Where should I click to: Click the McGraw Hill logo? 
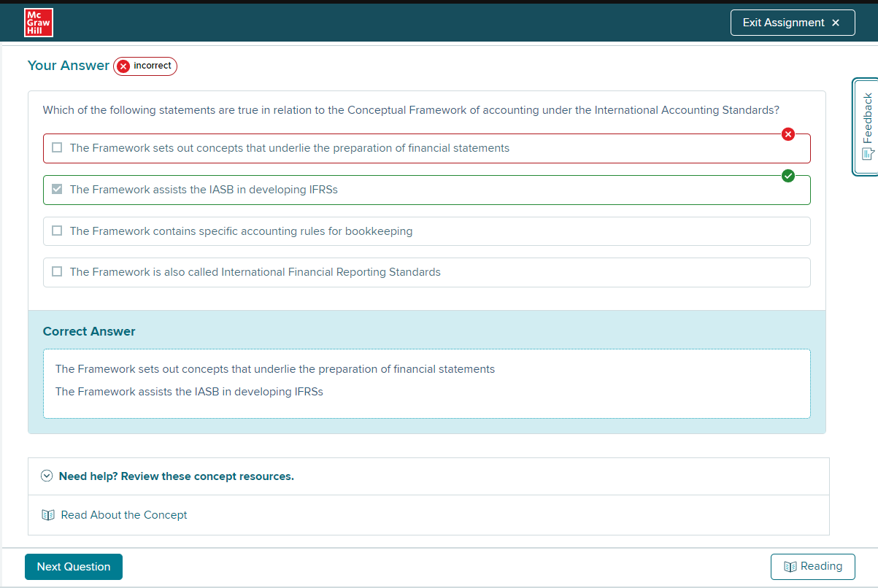(x=38, y=22)
